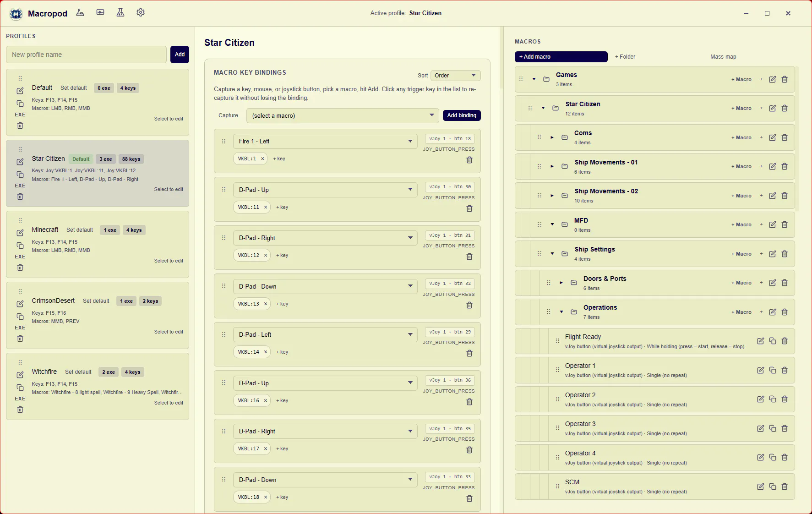
Task: Expand the Doors & Ports folder
Action: pos(561,283)
